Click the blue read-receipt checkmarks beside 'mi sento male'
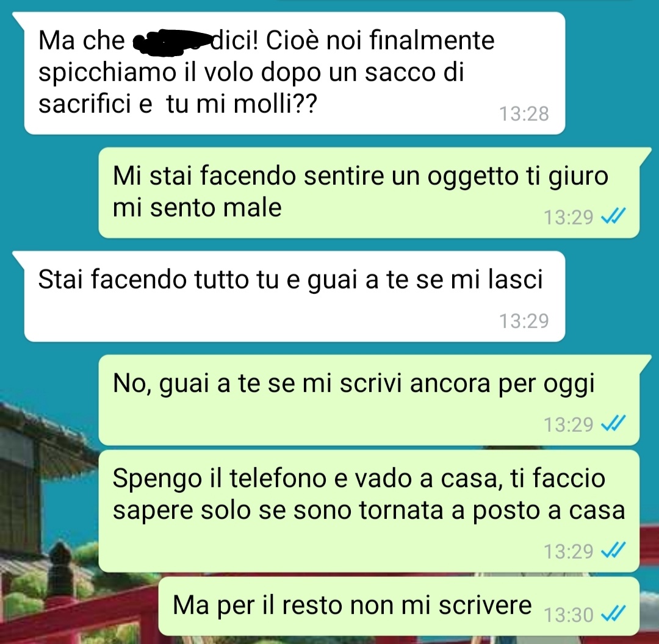 click(614, 216)
